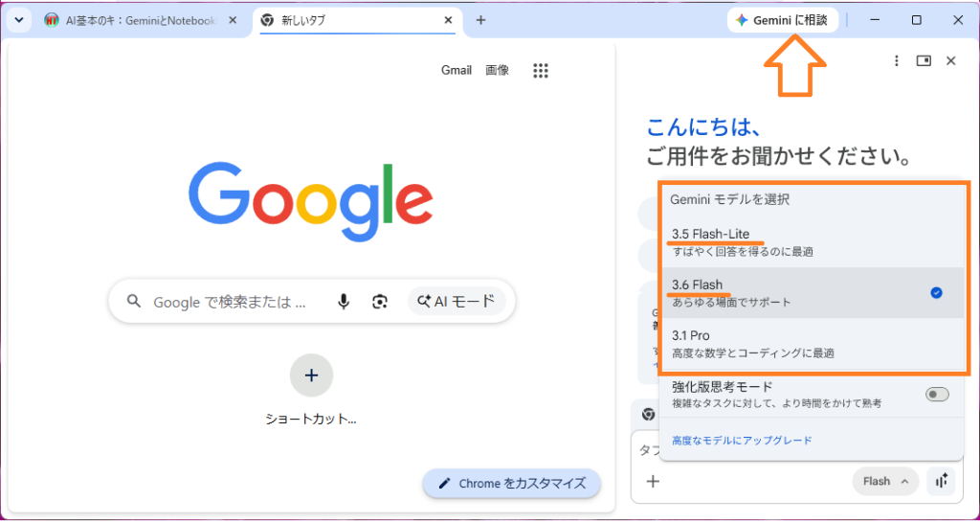Click the Gemini に相談 button
This screenshot has height=523, width=980.
pyautogui.click(x=783, y=20)
